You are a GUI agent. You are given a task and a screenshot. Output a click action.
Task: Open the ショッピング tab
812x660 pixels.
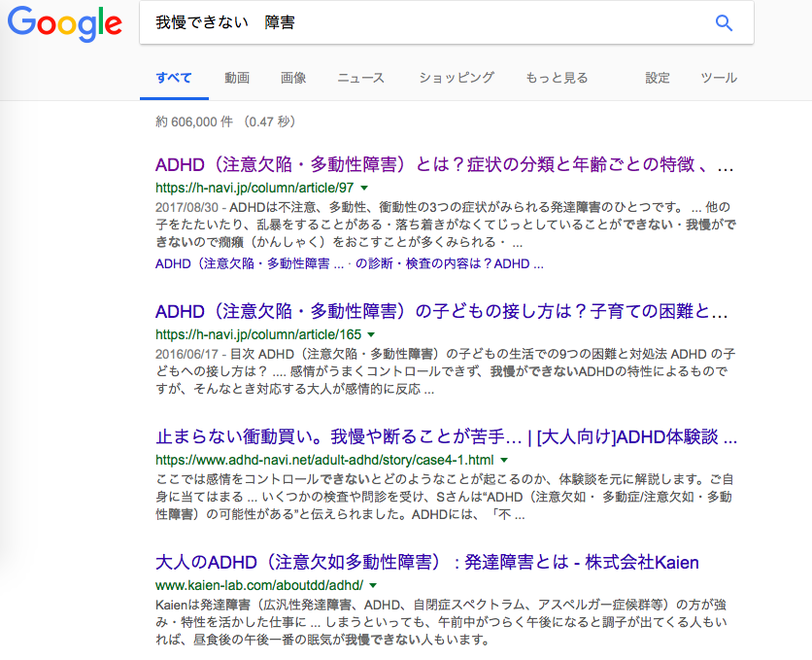coord(457,78)
